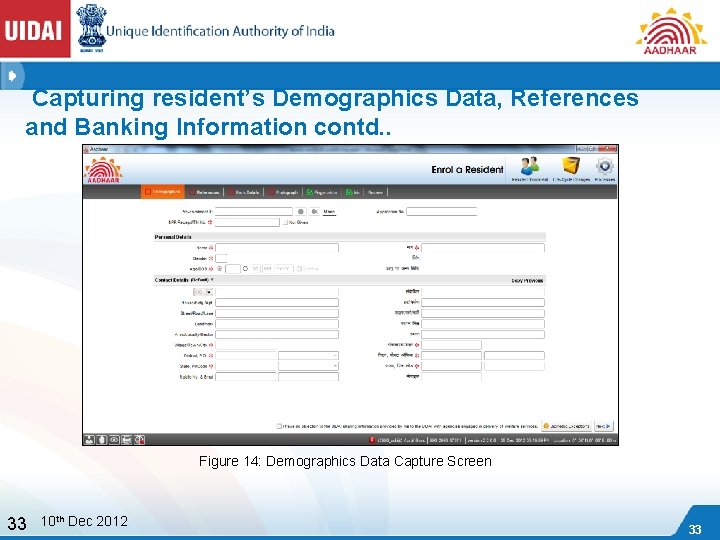Open the Processes gear icon
Screen dimensions: 720x540
pyautogui.click(x=604, y=166)
